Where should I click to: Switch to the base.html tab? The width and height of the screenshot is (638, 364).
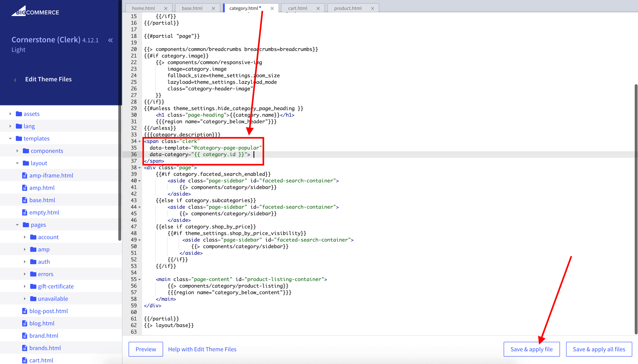click(x=192, y=8)
